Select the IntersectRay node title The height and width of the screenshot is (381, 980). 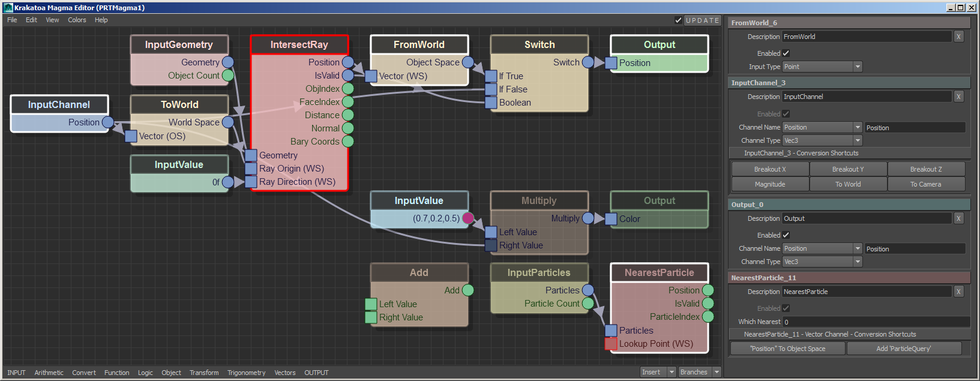coord(299,44)
